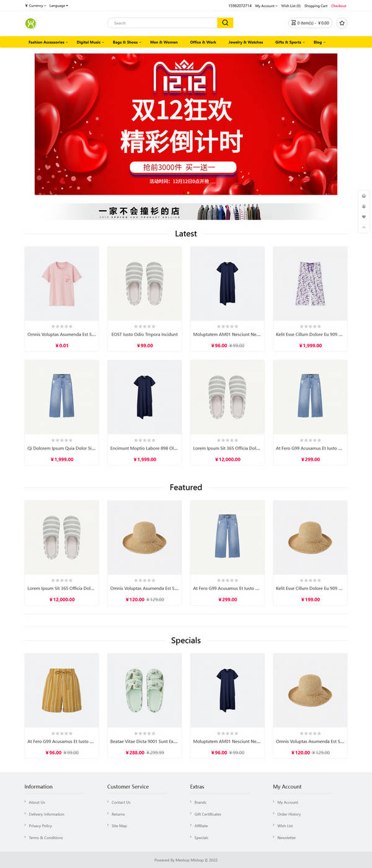Open the Gifts & Sports menu
Viewport: 372px width, 868px height.
click(290, 42)
